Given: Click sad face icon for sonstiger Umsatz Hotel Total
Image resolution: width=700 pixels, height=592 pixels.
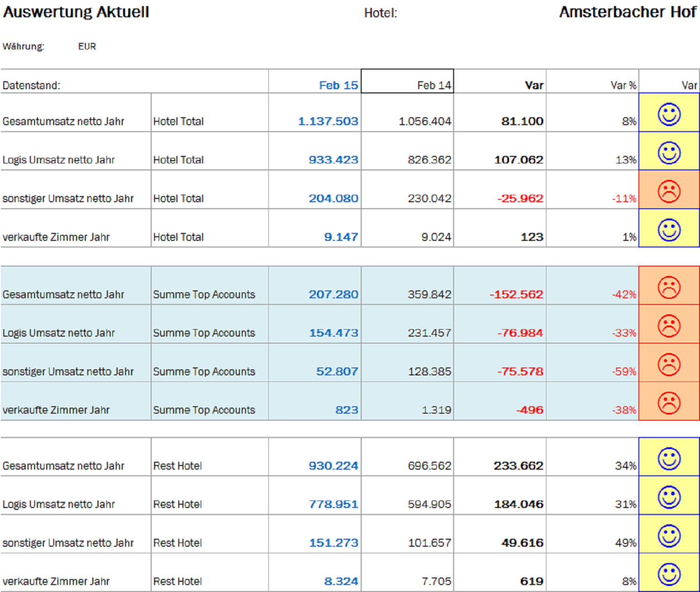Looking at the screenshot, I should [669, 191].
